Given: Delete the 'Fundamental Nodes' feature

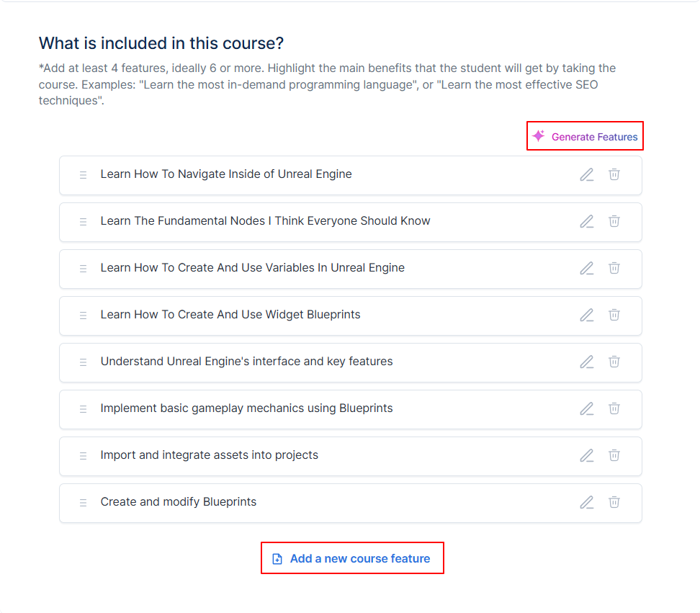Looking at the screenshot, I should [x=614, y=221].
